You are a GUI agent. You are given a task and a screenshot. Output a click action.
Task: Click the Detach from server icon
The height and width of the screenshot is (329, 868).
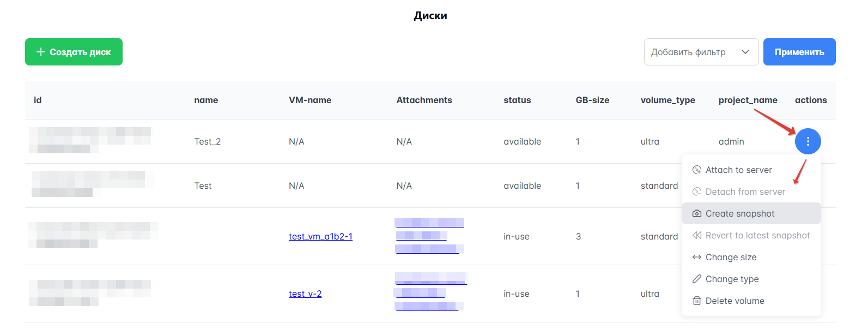click(696, 192)
